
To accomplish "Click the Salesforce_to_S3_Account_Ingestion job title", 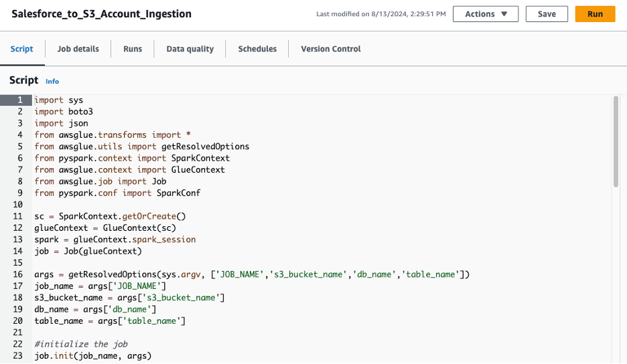I will (102, 14).
